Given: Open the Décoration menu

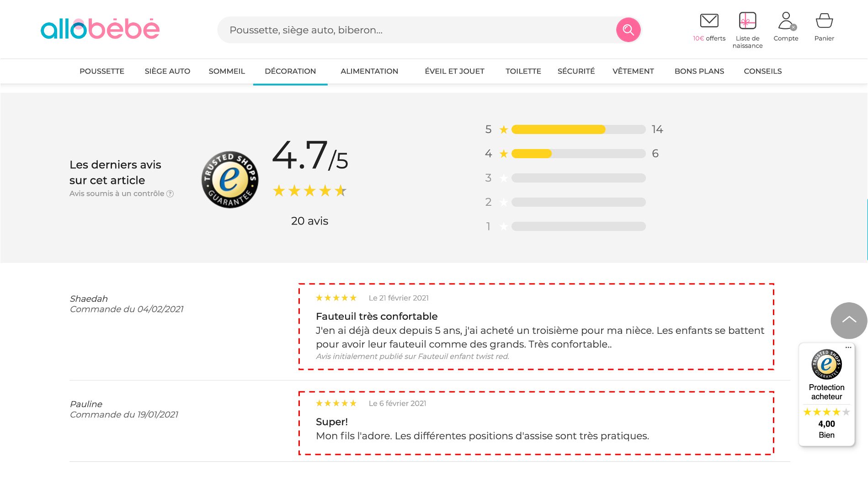Looking at the screenshot, I should pyautogui.click(x=290, y=71).
